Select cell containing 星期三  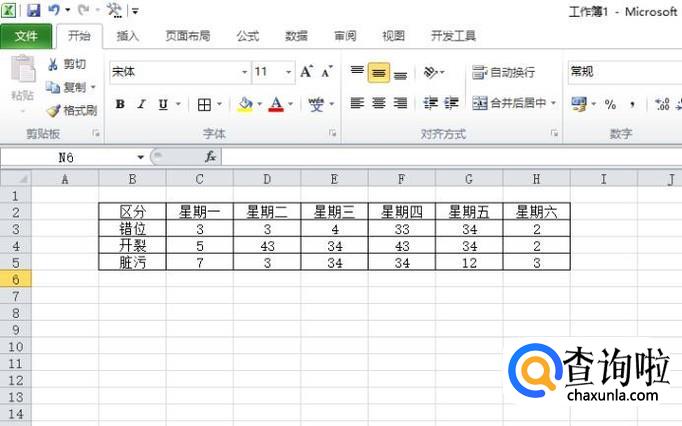coord(334,212)
